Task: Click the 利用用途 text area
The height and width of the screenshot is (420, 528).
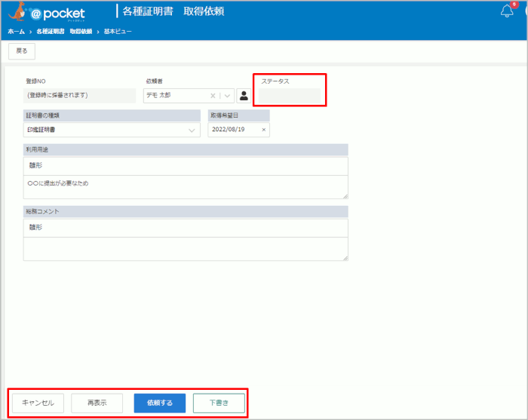Action: (186, 187)
